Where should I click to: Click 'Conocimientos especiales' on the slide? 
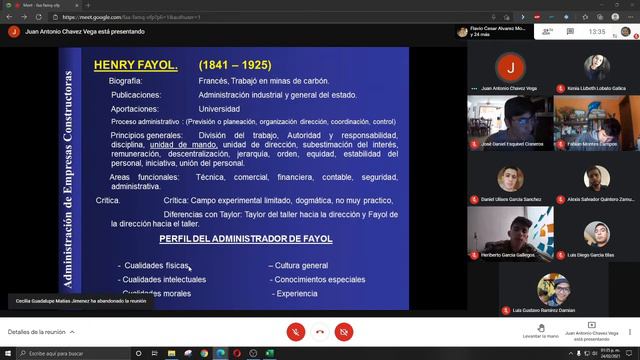(x=320, y=280)
